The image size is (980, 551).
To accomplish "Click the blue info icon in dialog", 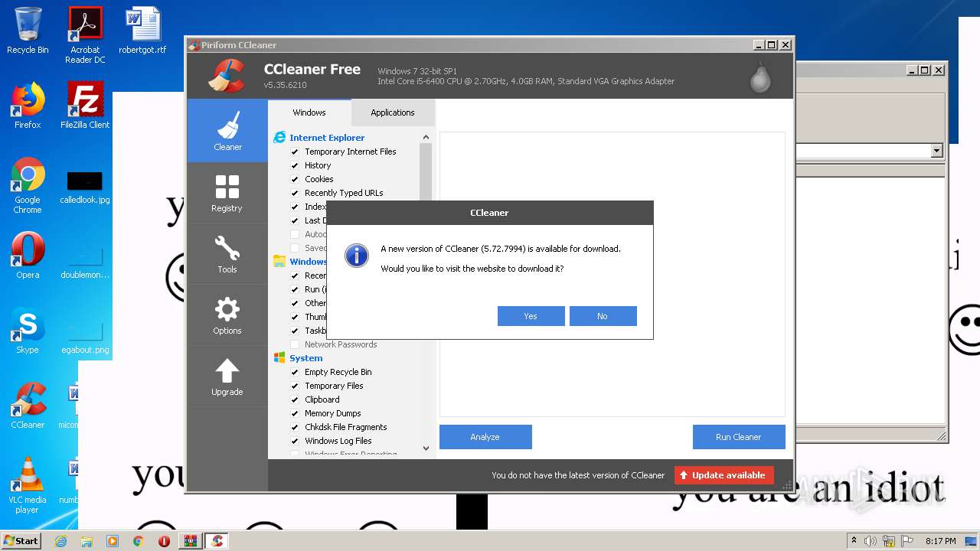I will click(357, 256).
